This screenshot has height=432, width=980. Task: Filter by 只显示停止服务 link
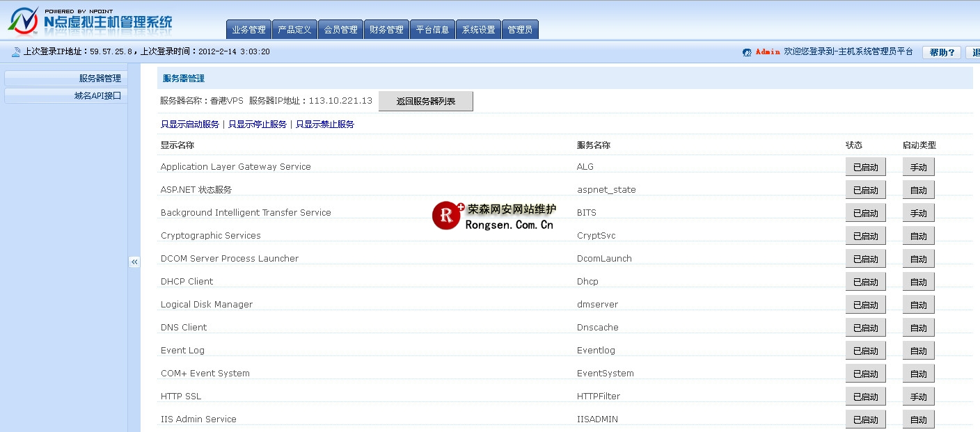coord(258,125)
